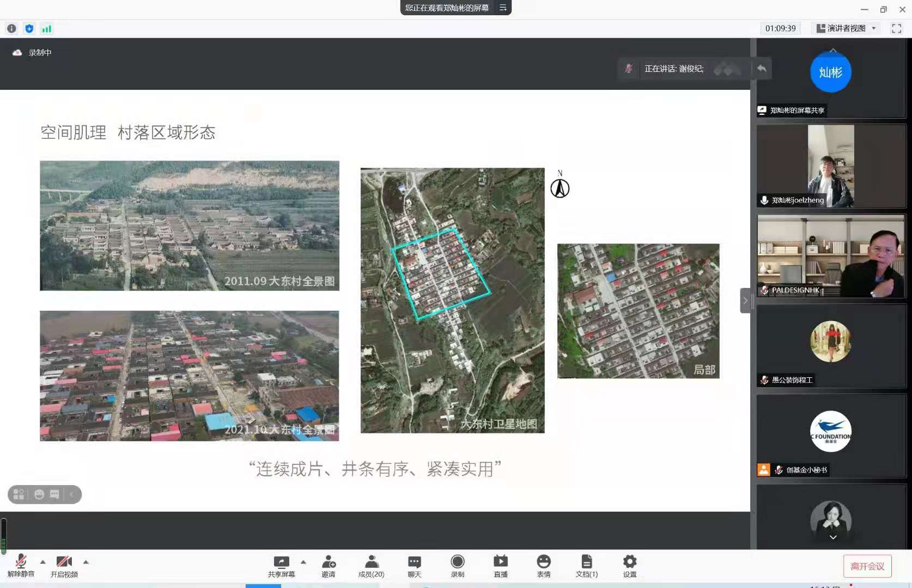The image size is (912, 588).
Task: Open the 成员(20) members list
Action: pyautogui.click(x=372, y=562)
